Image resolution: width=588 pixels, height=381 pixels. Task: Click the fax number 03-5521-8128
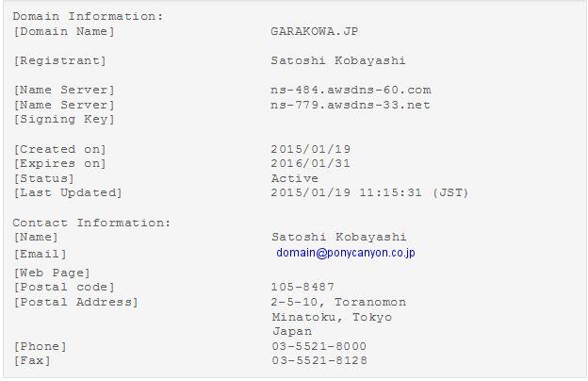pyautogui.click(x=319, y=360)
